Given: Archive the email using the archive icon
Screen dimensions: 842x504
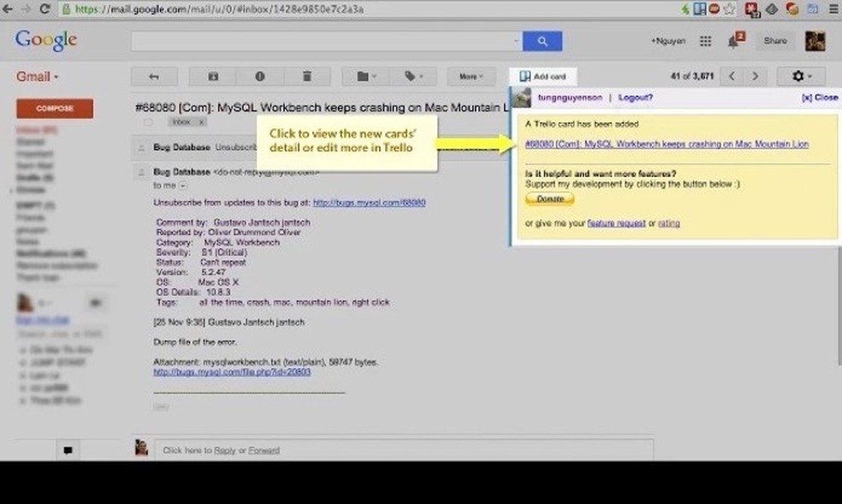Looking at the screenshot, I should pos(212,76).
